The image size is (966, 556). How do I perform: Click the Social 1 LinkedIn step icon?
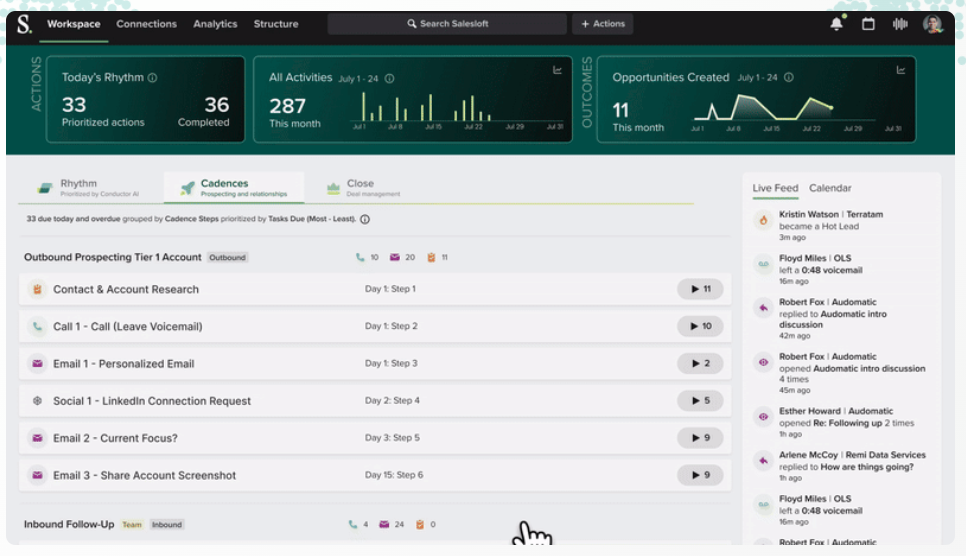click(x=38, y=401)
